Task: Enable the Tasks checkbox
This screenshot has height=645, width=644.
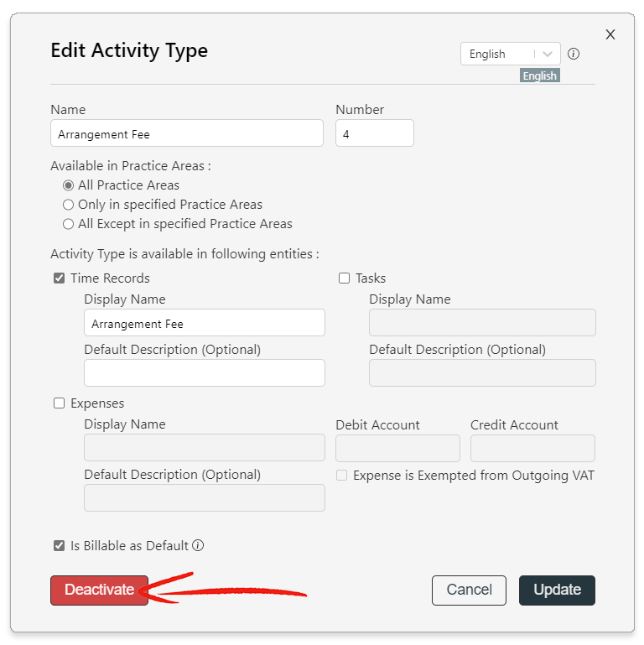Action: [x=344, y=278]
